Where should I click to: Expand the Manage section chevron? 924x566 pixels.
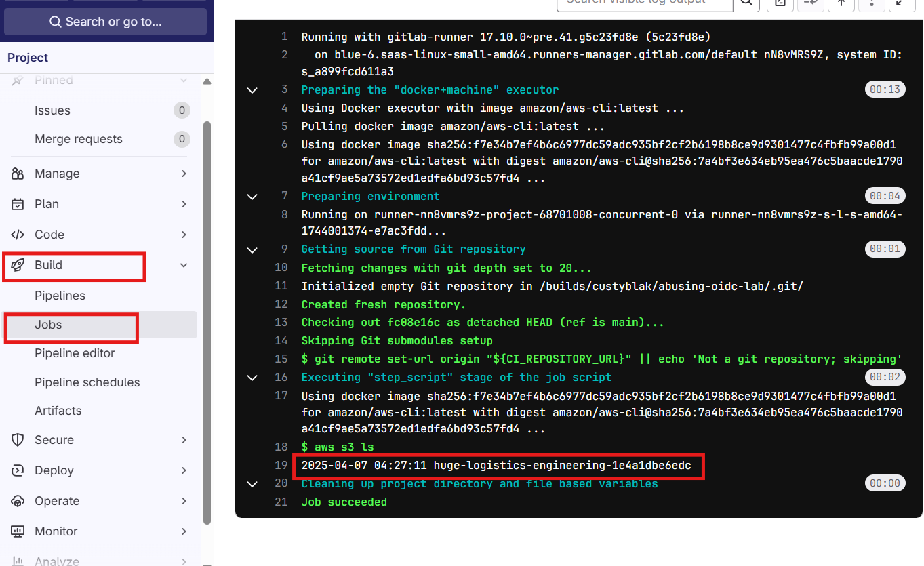pyautogui.click(x=184, y=174)
